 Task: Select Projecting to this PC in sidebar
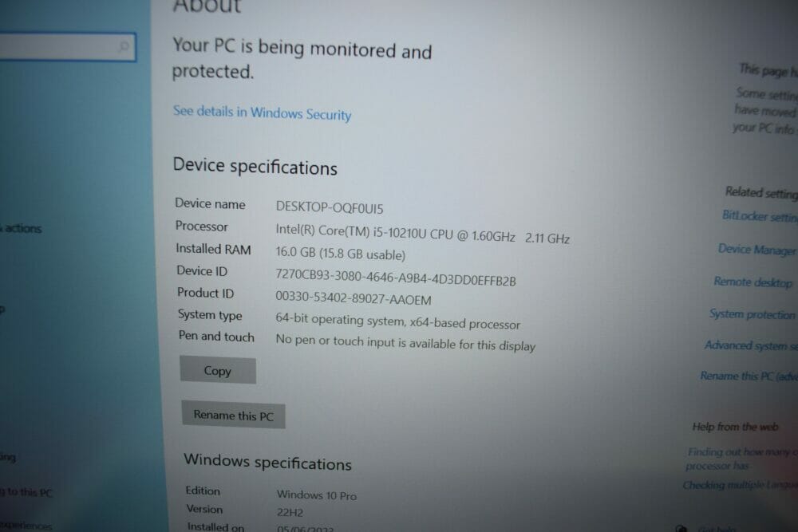pyautogui.click(x=26, y=492)
